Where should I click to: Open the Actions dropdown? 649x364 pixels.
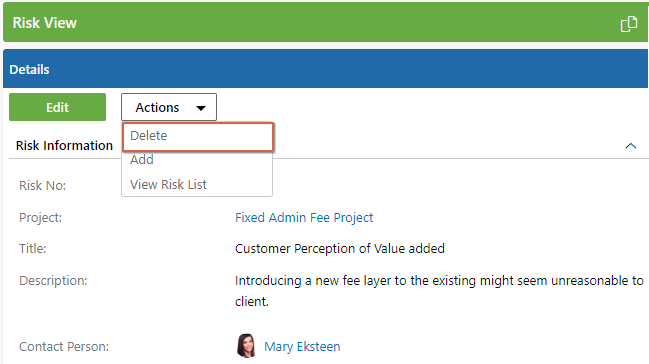click(x=169, y=107)
